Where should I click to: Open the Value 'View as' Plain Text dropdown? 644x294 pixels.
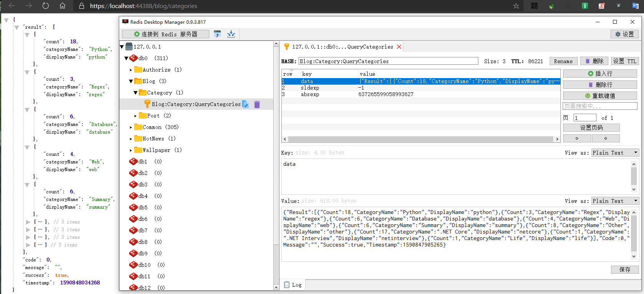pos(615,201)
